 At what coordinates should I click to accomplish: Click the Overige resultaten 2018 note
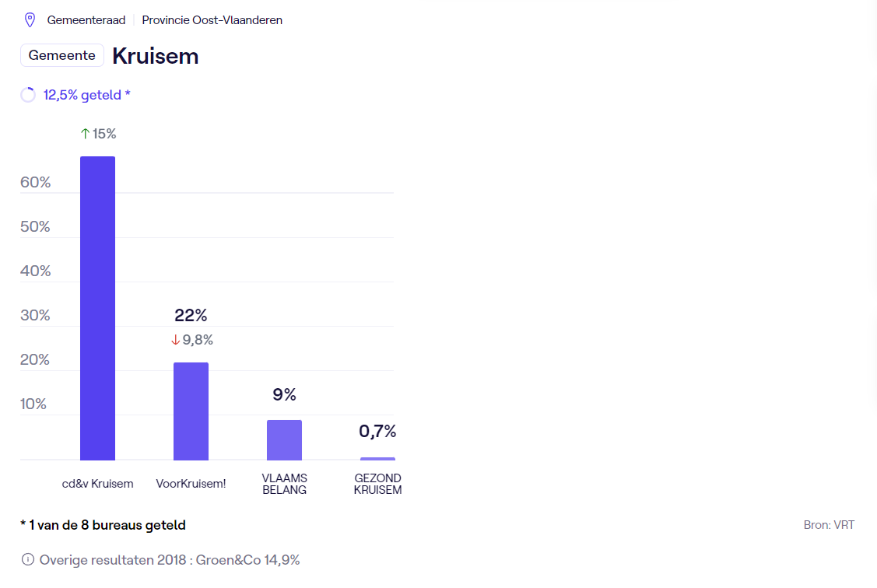[170, 559]
